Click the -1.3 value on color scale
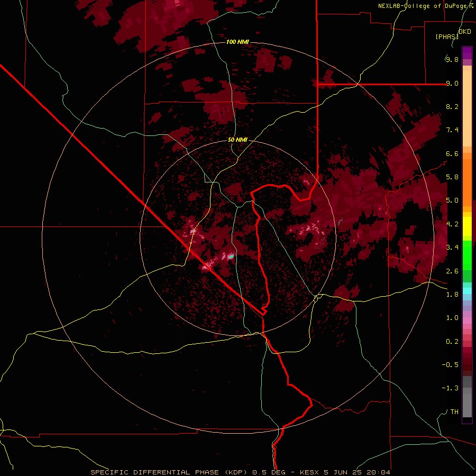476x476 pixels. pyautogui.click(x=450, y=388)
